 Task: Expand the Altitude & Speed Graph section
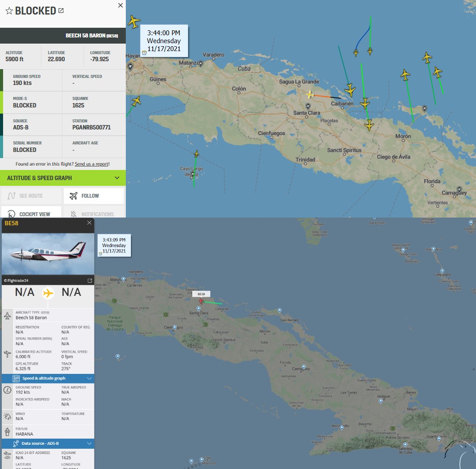point(63,178)
